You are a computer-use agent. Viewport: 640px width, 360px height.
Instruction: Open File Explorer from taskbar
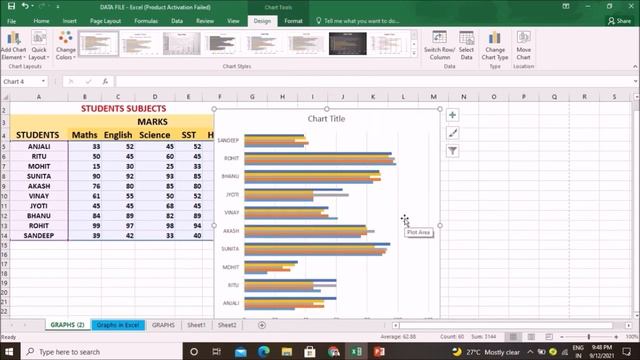click(287, 351)
